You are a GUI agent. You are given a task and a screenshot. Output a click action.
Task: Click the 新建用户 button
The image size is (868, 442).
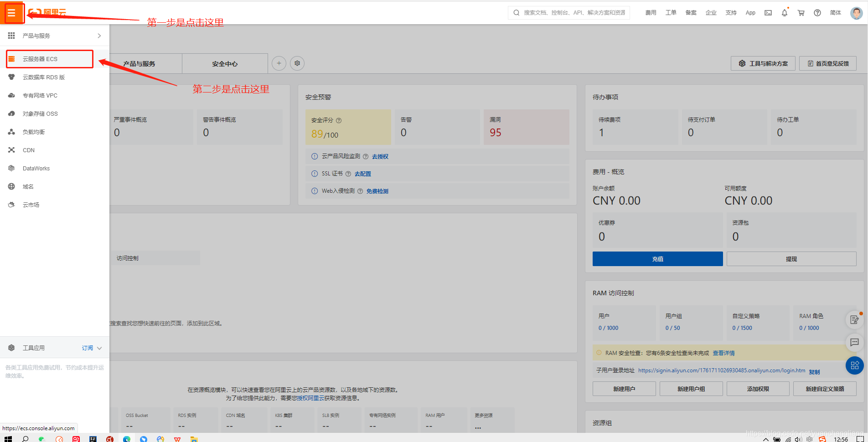point(624,389)
